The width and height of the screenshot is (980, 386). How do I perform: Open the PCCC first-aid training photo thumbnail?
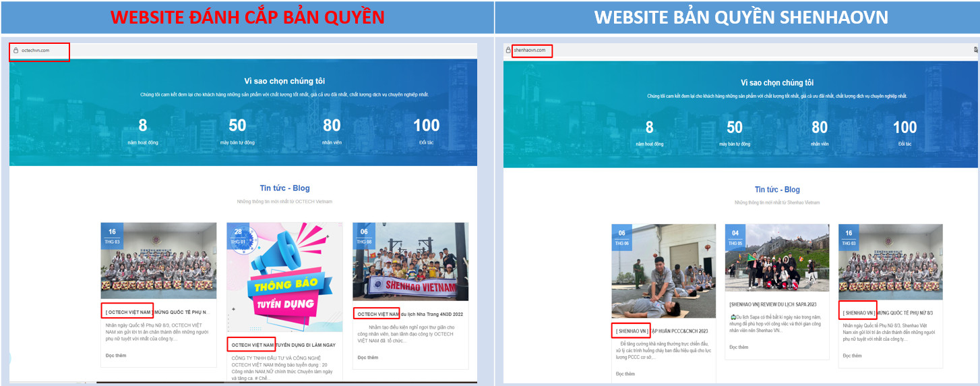point(664,271)
